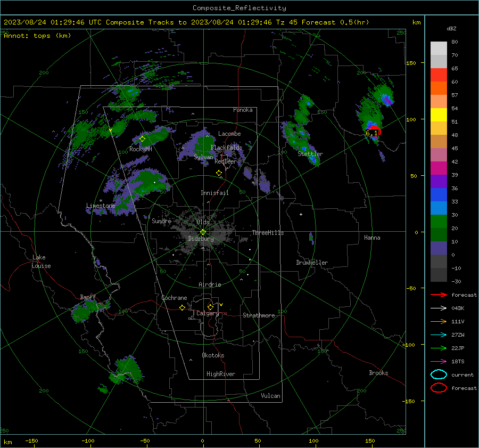Click the Olds city label
479x448 pixels.
click(x=203, y=222)
